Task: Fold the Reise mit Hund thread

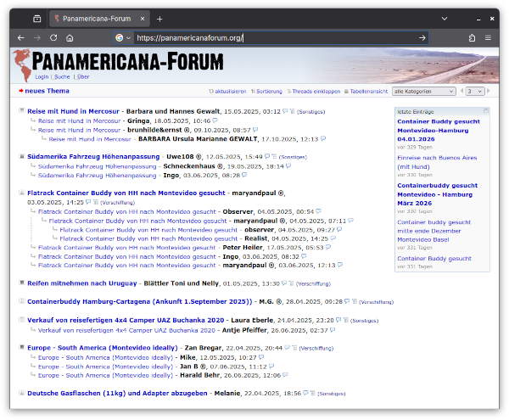Action: (x=22, y=111)
